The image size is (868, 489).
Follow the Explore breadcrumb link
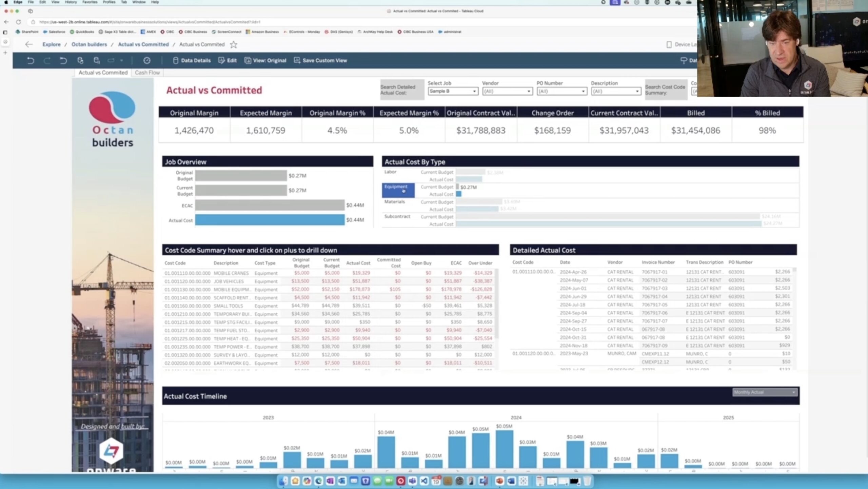click(52, 44)
